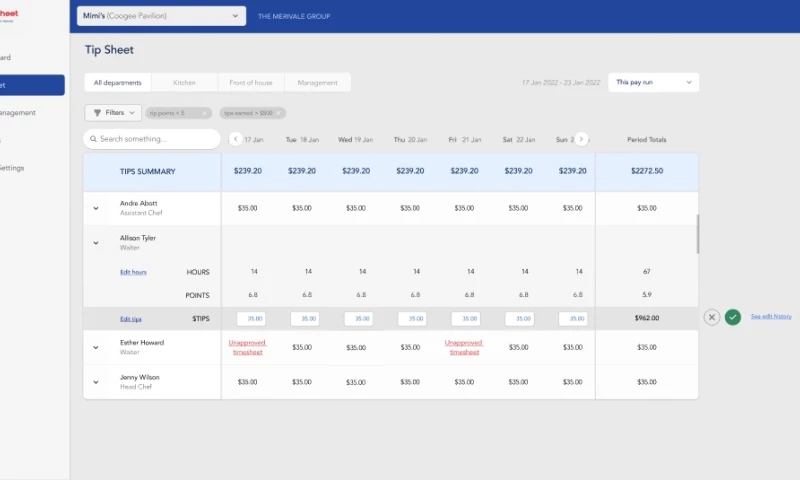Click the green checkmark confirm icon
This screenshot has width=800, height=480.
[733, 317]
